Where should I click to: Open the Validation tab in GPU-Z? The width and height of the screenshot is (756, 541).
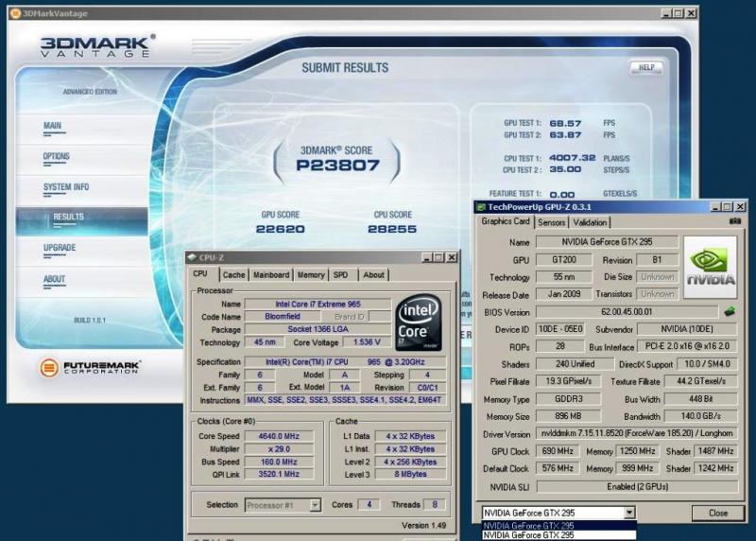(x=590, y=222)
